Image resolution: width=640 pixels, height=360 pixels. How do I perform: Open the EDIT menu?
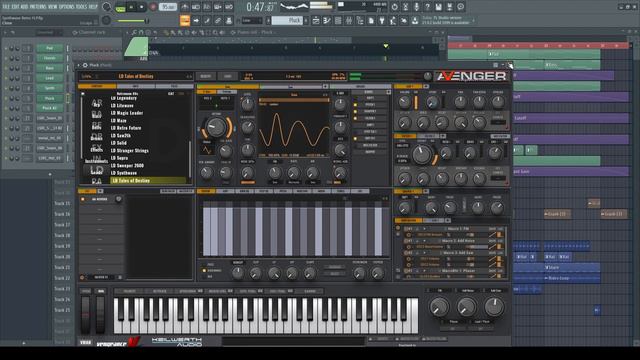[x=16, y=7]
